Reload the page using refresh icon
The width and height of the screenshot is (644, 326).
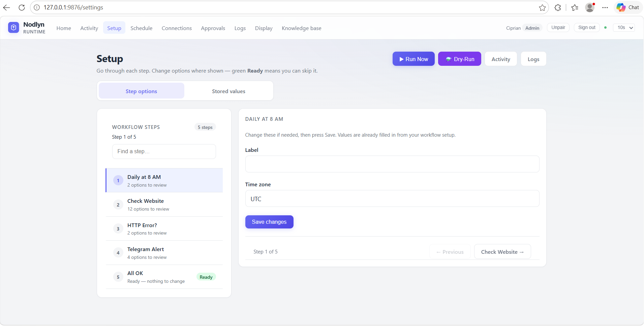click(22, 7)
